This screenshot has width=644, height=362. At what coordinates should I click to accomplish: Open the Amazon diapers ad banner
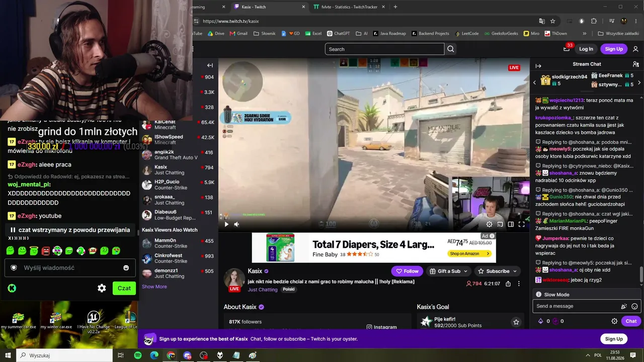pyautogui.click(x=374, y=248)
